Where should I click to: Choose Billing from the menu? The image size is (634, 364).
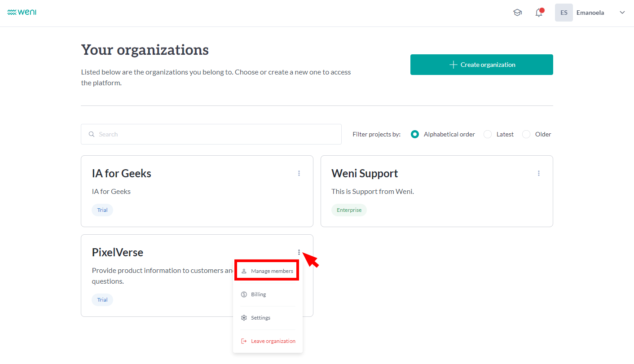point(258,294)
